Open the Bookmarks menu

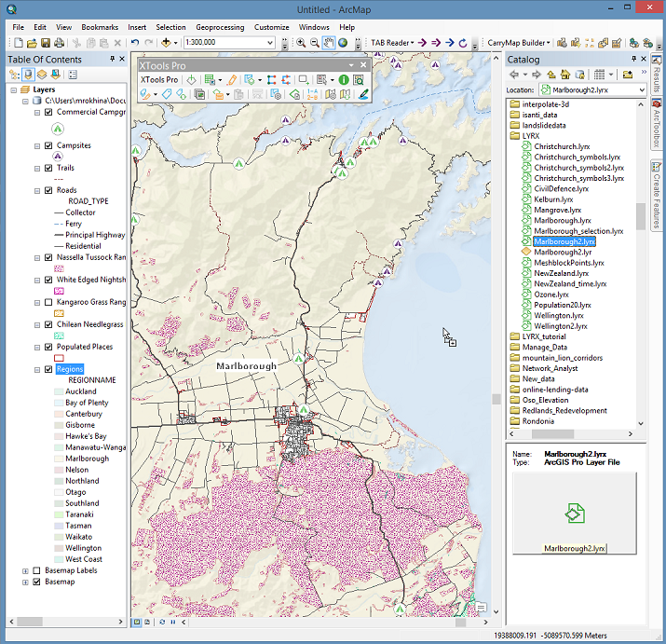tap(100, 27)
